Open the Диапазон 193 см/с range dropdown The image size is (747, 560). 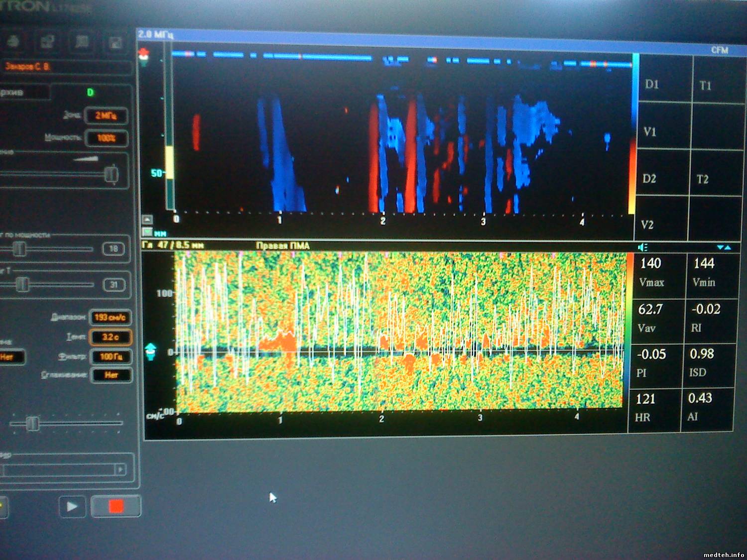(x=110, y=317)
